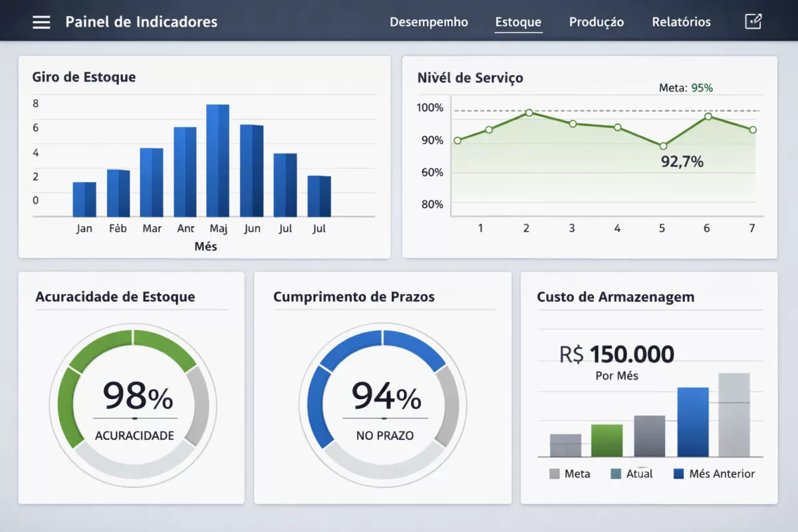Click x-axis label 4 in Nivél de Serviço
The image size is (798, 532).
617,228
